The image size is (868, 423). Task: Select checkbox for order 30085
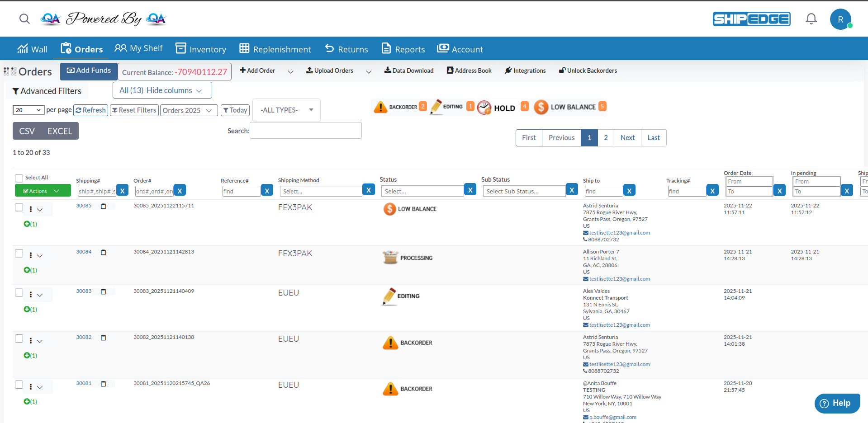tap(19, 207)
